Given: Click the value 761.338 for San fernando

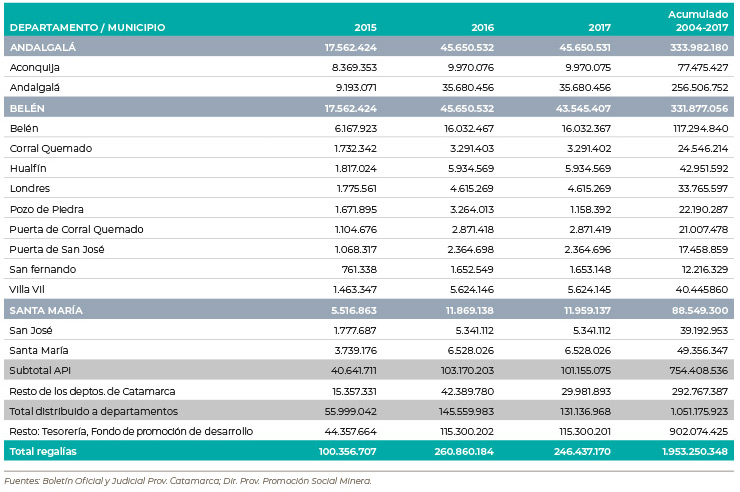Looking at the screenshot, I should (359, 269).
